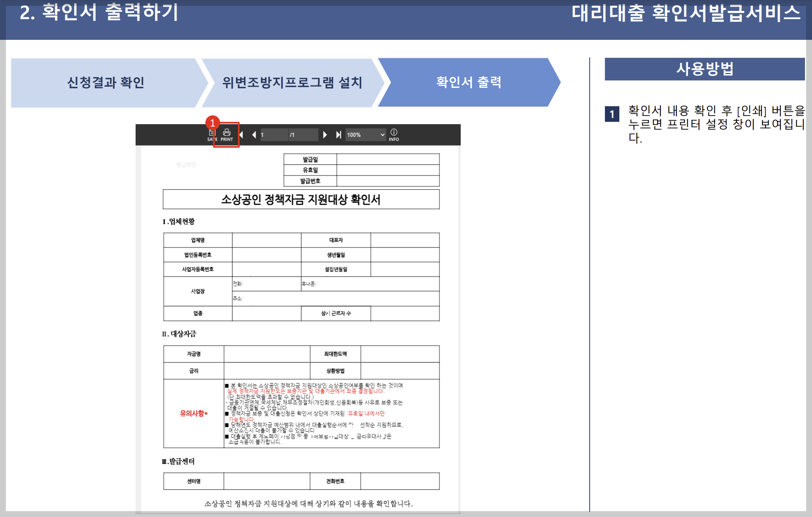812x517 pixels.
Task: Click the current page number field
Action: pos(274,135)
